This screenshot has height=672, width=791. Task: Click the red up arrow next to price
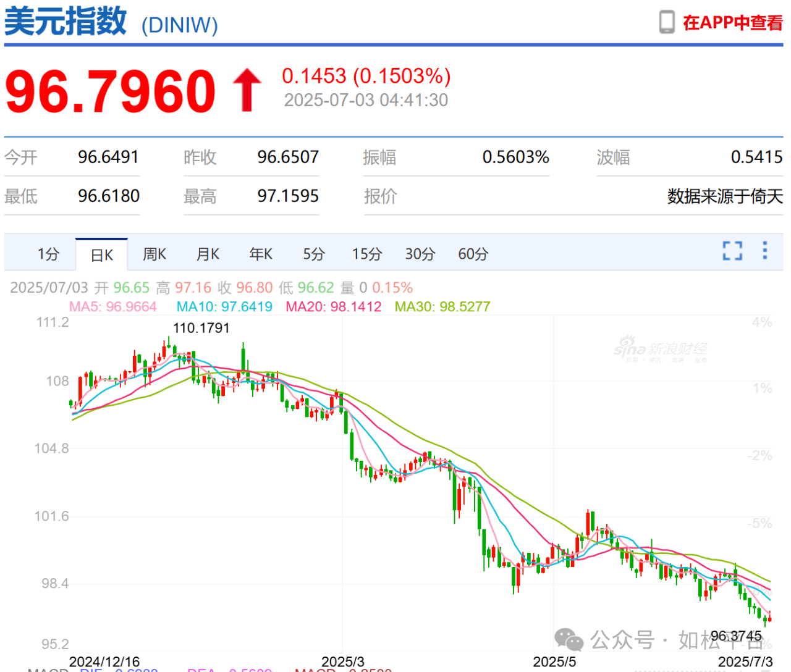coord(247,90)
